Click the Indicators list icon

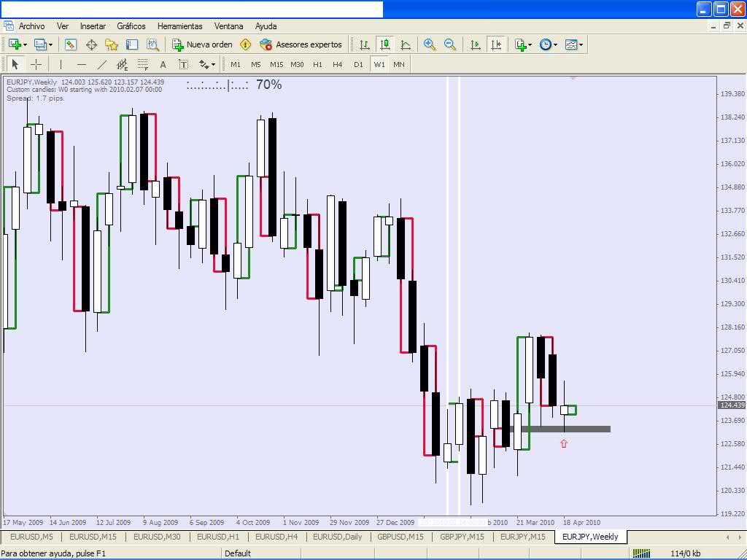(x=520, y=44)
